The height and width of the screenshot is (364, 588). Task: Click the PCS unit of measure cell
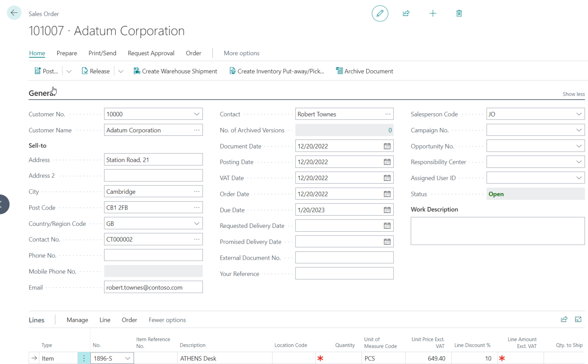click(383, 358)
